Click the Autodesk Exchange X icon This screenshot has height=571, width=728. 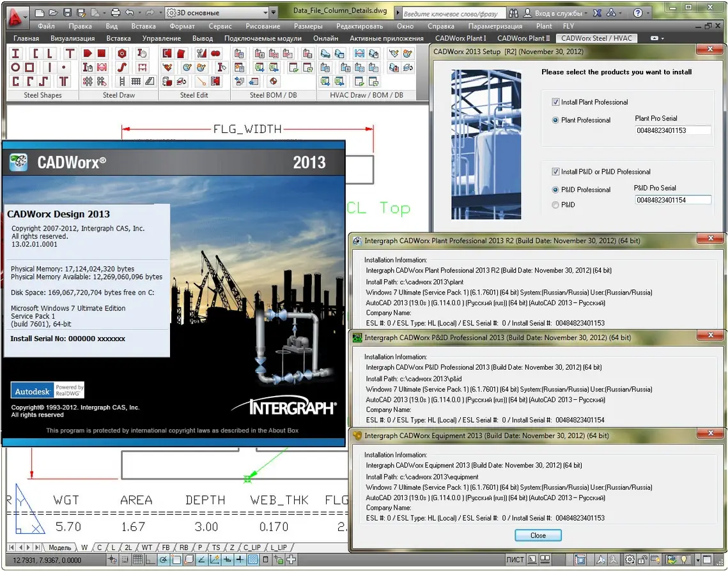click(598, 13)
